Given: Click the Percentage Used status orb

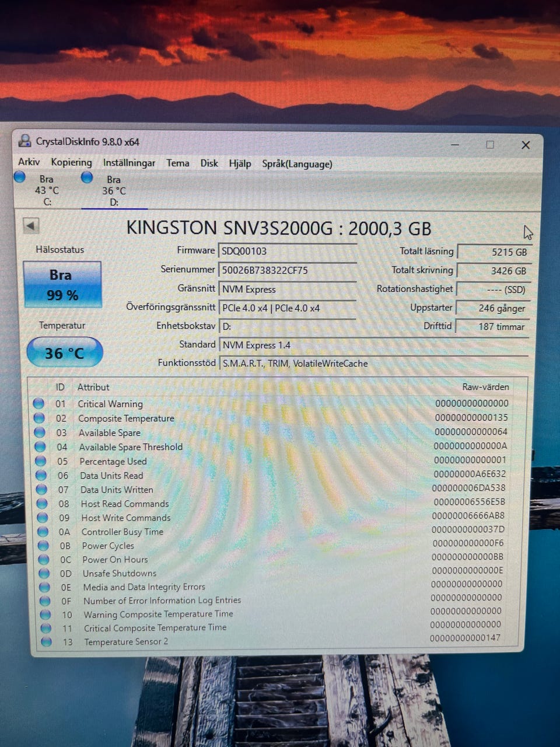Looking at the screenshot, I should (41, 461).
